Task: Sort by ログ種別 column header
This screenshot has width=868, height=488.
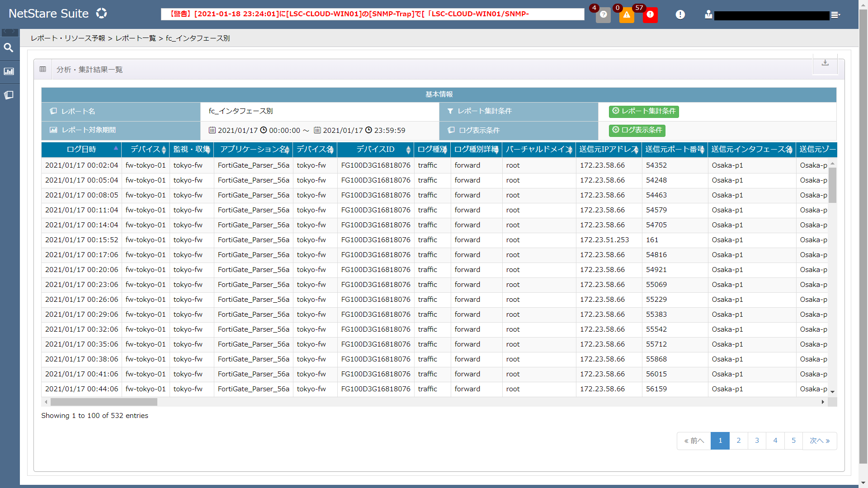Action: click(x=432, y=150)
